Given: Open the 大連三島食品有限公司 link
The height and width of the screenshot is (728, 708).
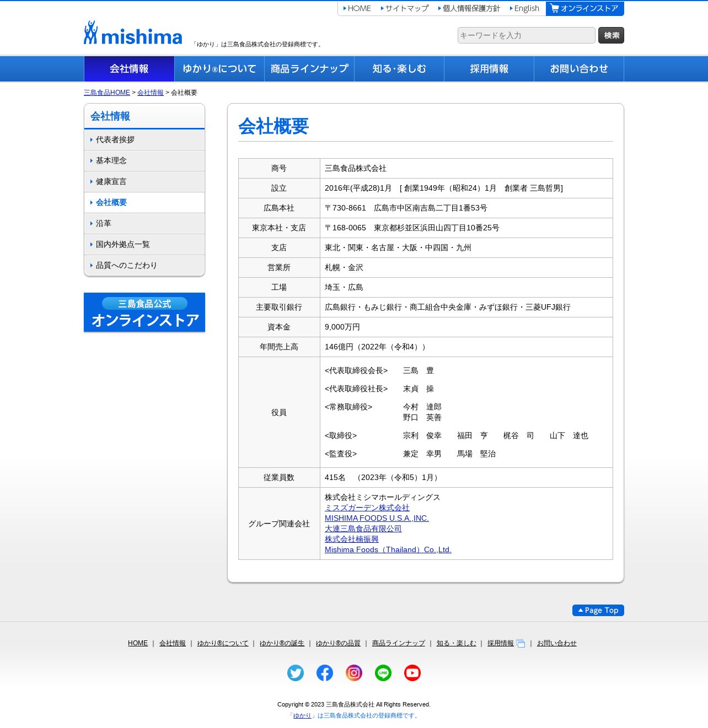Looking at the screenshot, I should (363, 529).
